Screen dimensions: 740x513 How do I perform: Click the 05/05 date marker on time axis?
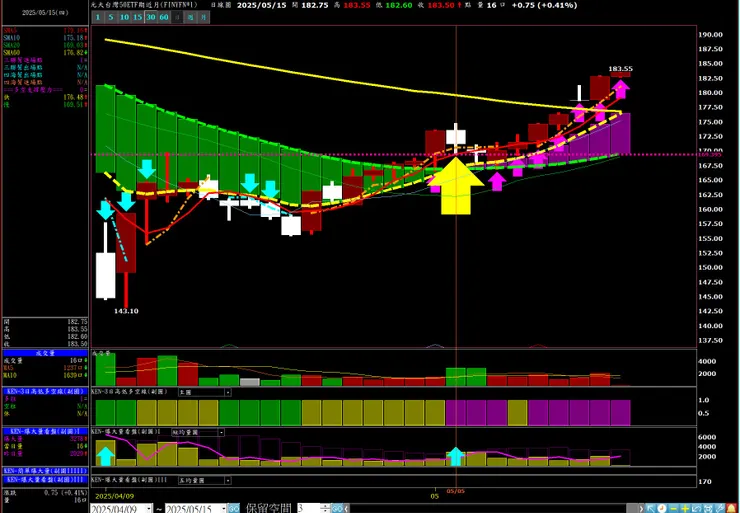[456, 491]
